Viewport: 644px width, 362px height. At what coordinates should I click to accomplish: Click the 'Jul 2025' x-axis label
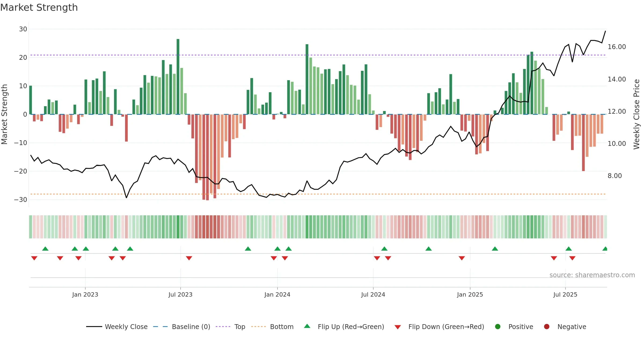(565, 294)
